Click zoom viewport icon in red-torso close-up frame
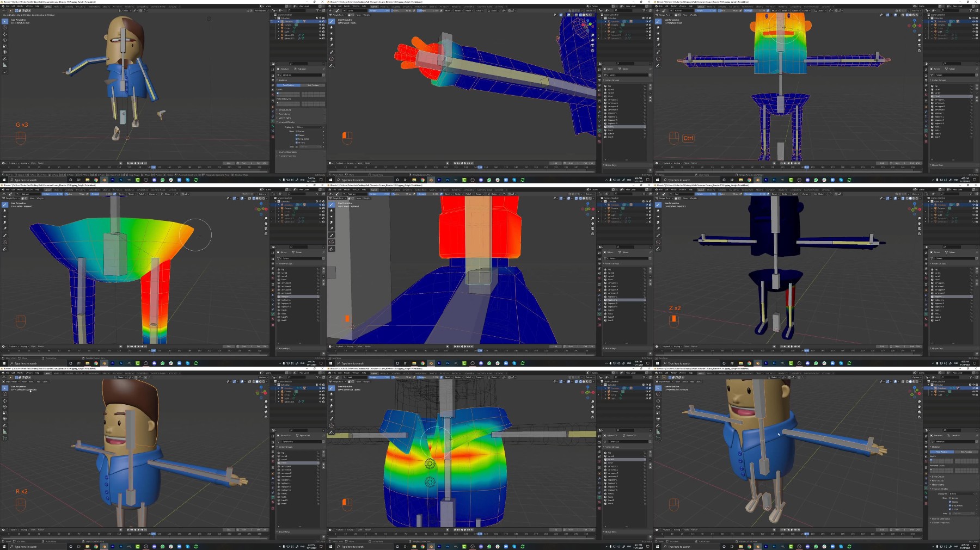The width and height of the screenshot is (980, 550). 593,218
